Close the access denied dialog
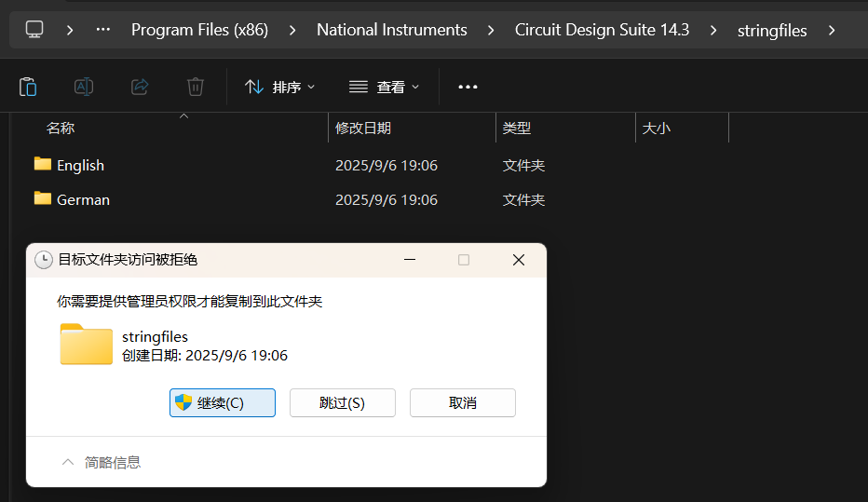 pos(519,260)
